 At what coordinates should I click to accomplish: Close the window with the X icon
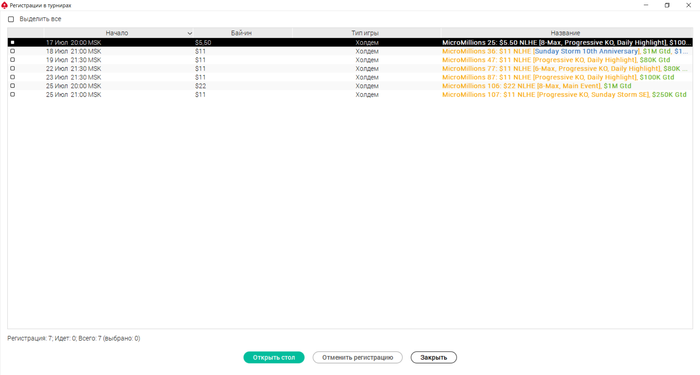click(688, 5)
